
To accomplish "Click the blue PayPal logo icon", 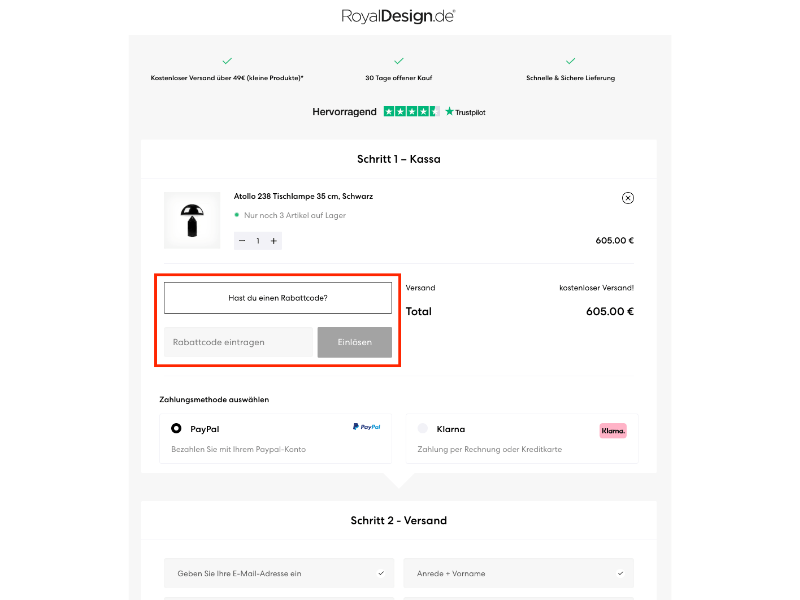I will pyautogui.click(x=367, y=427).
